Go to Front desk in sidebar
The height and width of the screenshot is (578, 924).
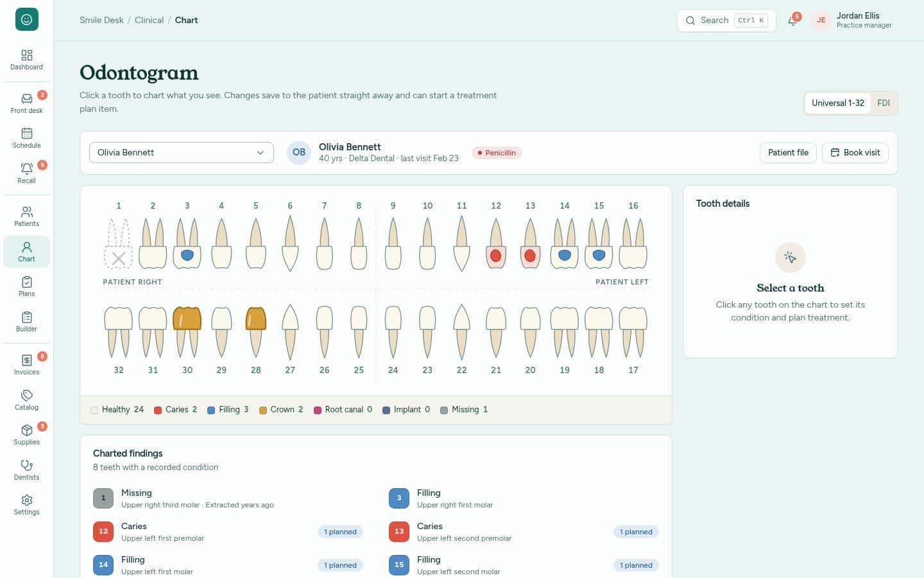pyautogui.click(x=26, y=103)
